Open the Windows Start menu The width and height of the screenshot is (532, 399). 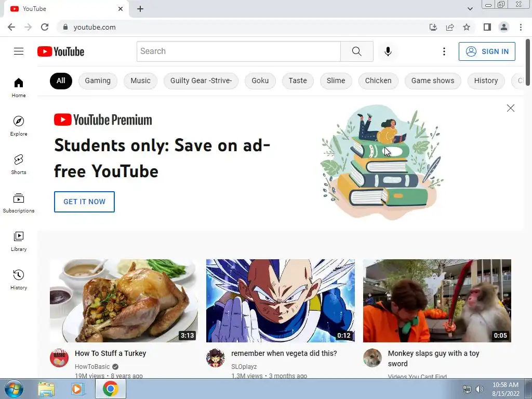pyautogui.click(x=14, y=389)
